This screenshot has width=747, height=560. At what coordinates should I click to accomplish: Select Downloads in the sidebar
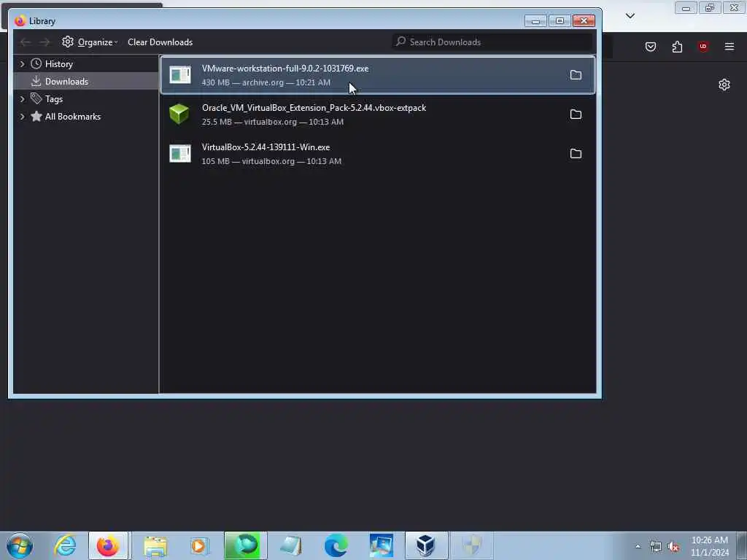click(66, 82)
